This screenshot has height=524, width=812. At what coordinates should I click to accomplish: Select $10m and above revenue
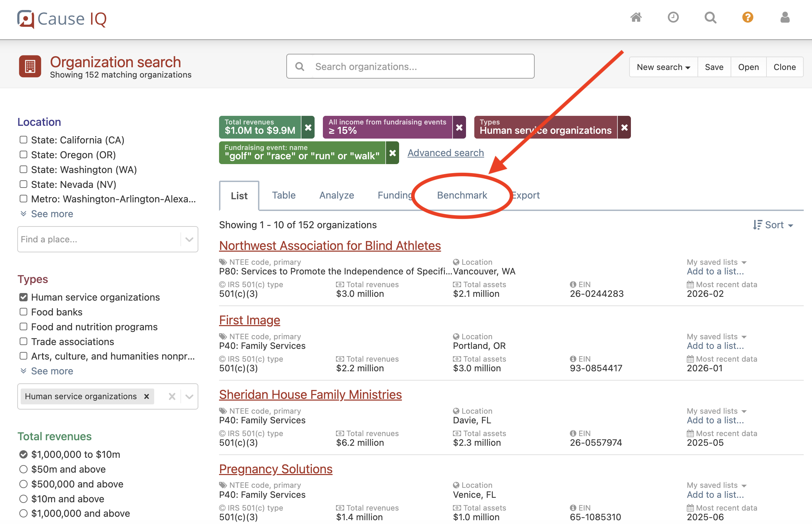click(23, 499)
